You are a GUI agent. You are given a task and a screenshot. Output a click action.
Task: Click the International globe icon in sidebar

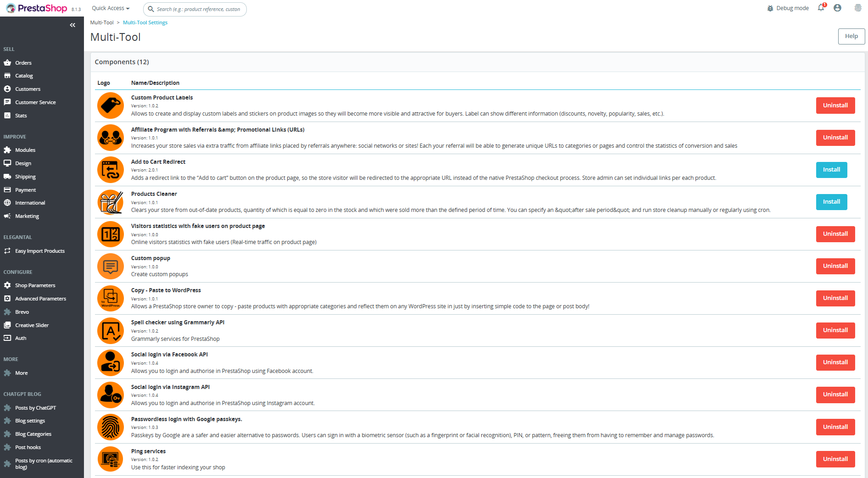(7, 203)
